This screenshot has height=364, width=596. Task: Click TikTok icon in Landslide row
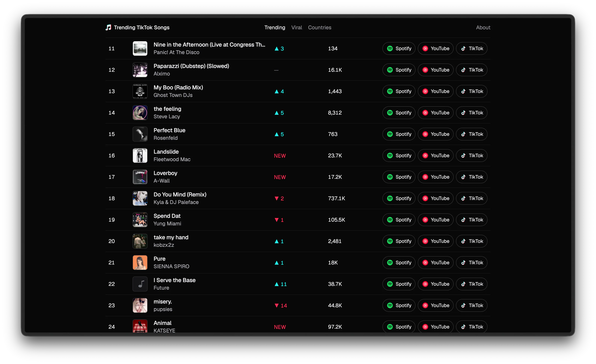click(463, 156)
